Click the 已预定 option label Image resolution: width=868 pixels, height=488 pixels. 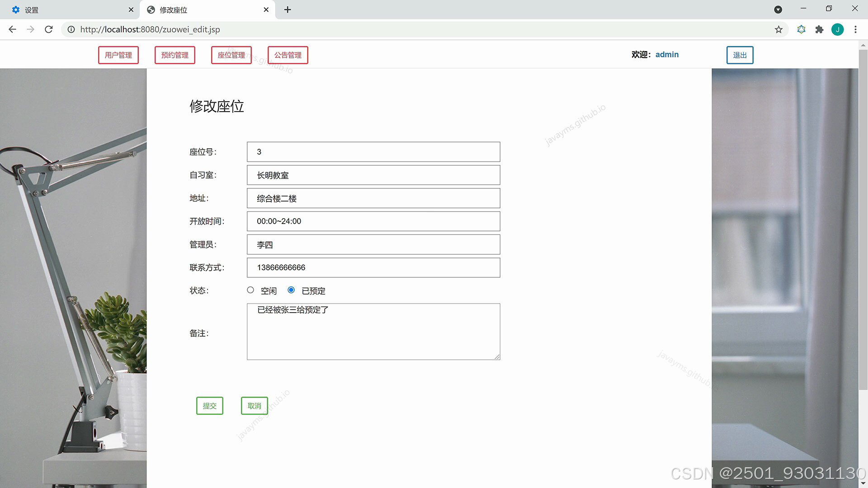pos(313,291)
